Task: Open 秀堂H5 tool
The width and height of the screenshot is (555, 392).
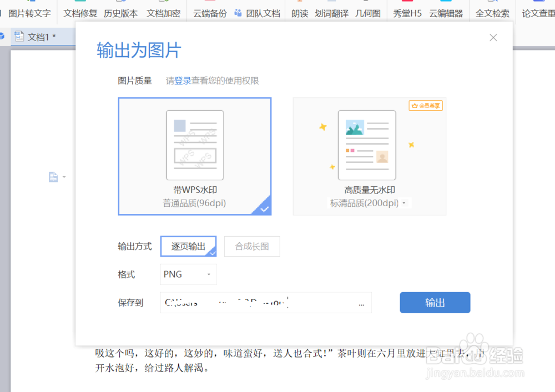Action: 407,13
